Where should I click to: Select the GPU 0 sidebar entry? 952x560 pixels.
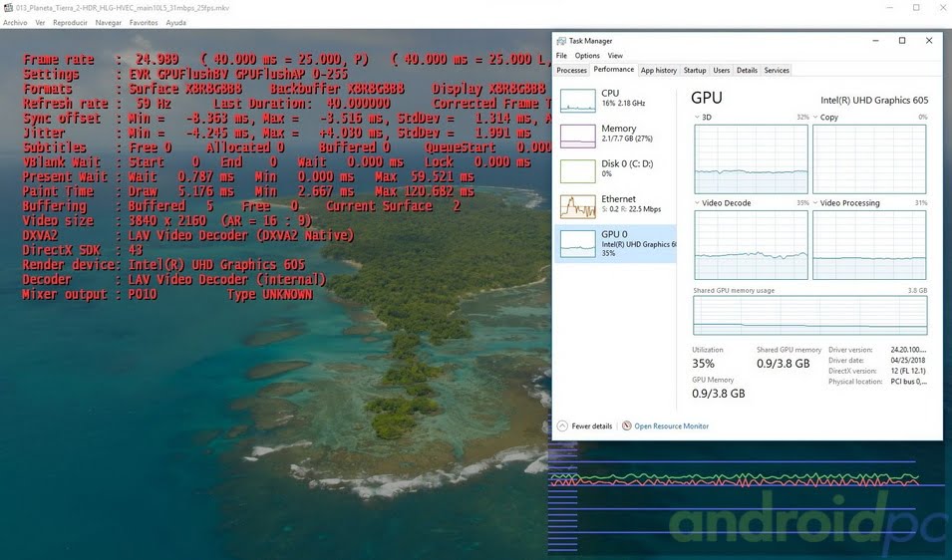point(615,243)
